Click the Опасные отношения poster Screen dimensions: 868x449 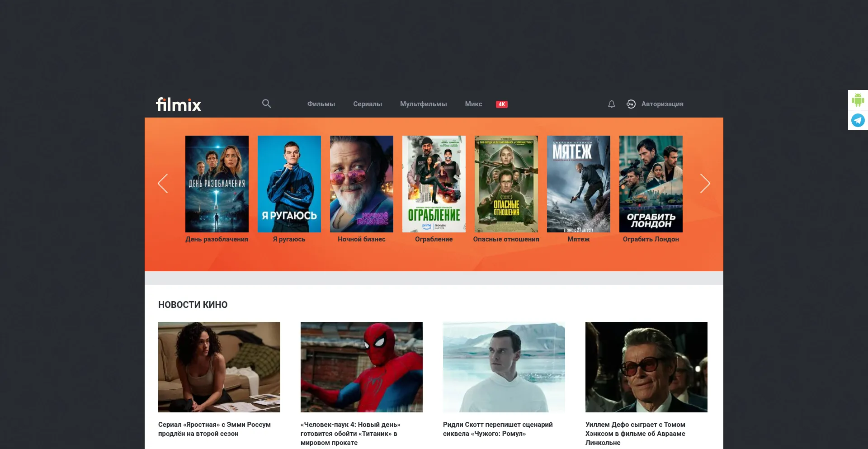[x=506, y=184]
